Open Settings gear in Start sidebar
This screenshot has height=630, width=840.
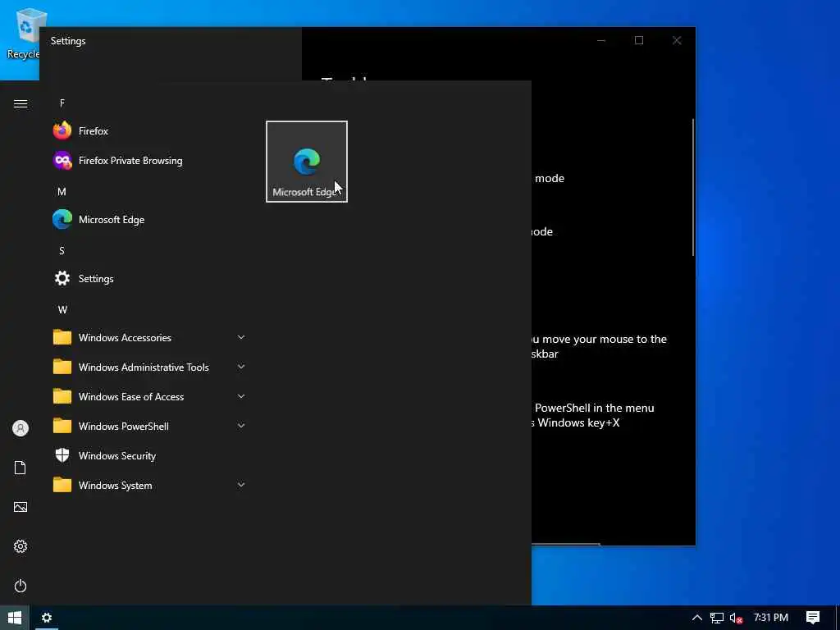(21, 546)
